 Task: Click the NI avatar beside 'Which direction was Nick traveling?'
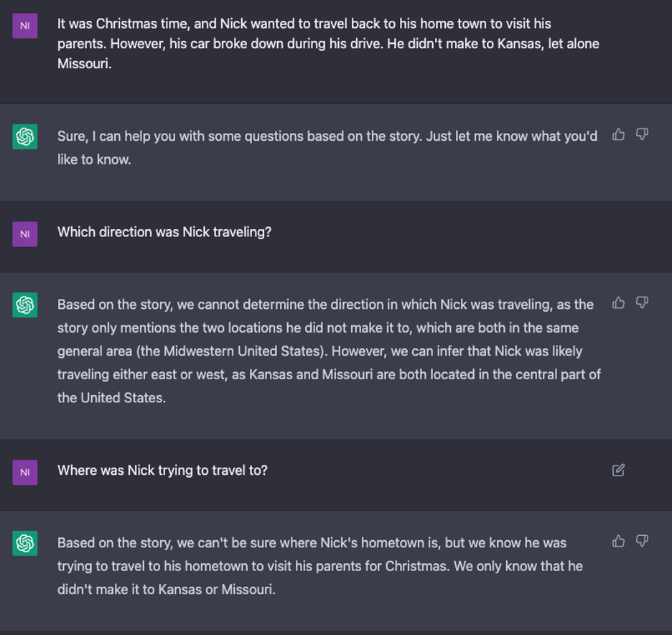coord(25,234)
